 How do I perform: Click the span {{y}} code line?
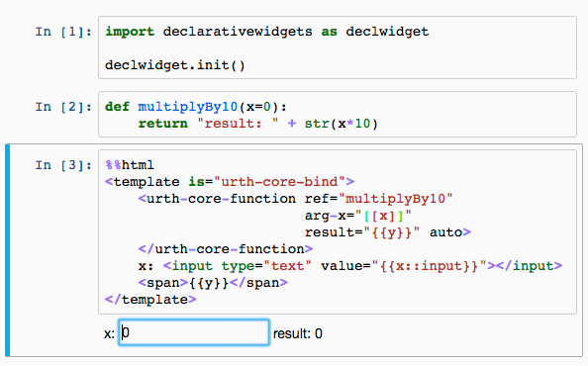213,283
